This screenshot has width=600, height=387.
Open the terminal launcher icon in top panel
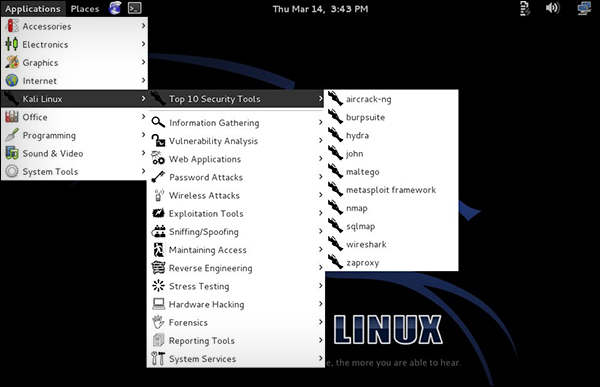pyautogui.click(x=134, y=8)
